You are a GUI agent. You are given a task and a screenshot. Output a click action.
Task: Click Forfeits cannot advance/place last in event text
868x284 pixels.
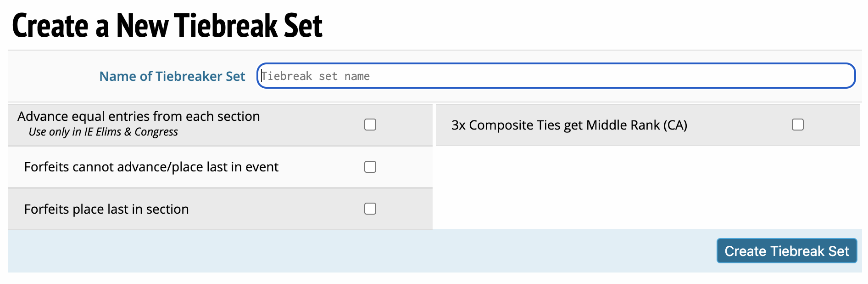(151, 167)
